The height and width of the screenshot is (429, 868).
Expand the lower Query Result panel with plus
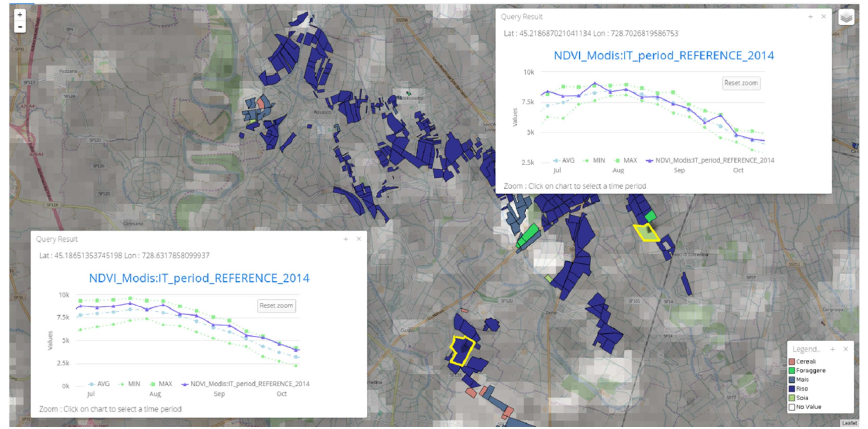[x=346, y=239]
